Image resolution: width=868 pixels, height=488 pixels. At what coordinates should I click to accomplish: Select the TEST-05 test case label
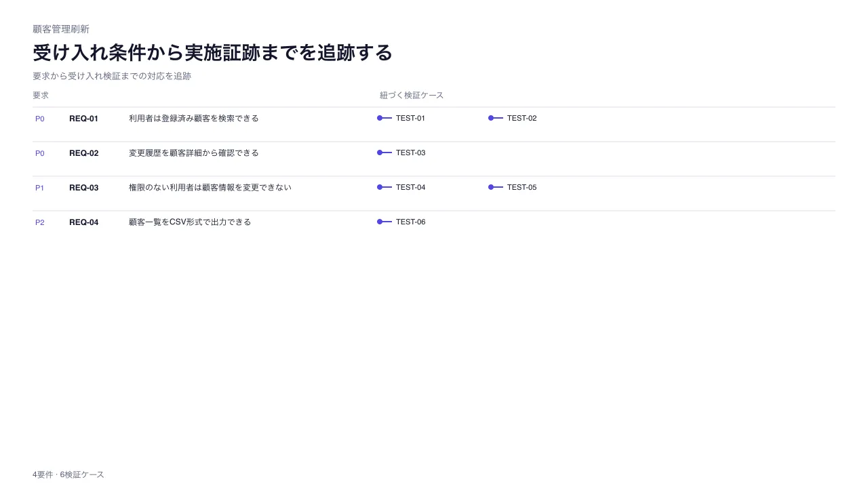521,187
